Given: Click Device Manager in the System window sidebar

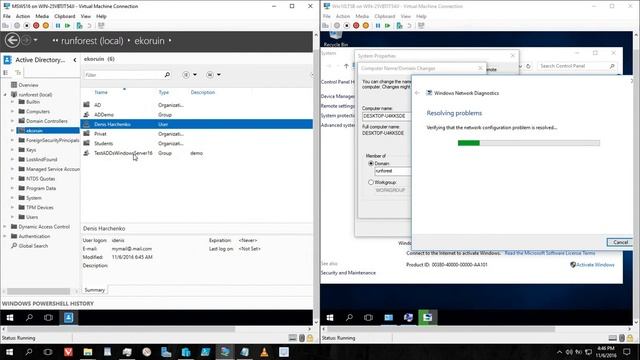Looking at the screenshot, I should pos(338,96).
